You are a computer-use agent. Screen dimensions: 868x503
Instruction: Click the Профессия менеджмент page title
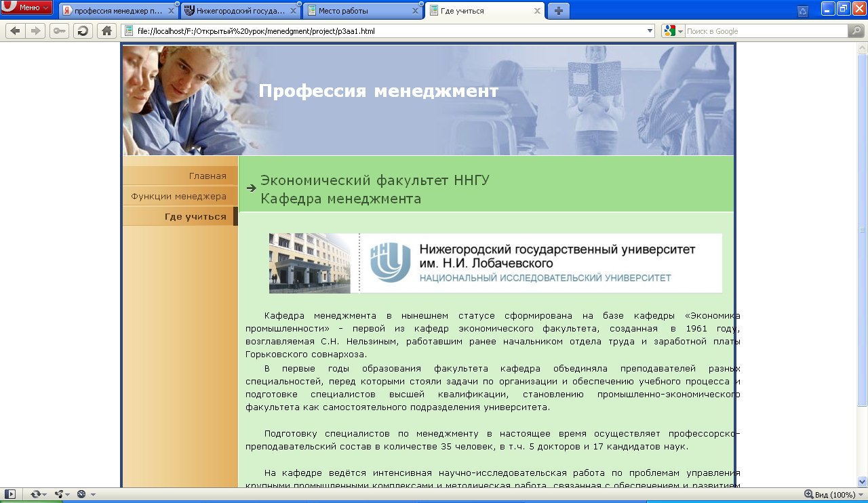click(x=378, y=92)
